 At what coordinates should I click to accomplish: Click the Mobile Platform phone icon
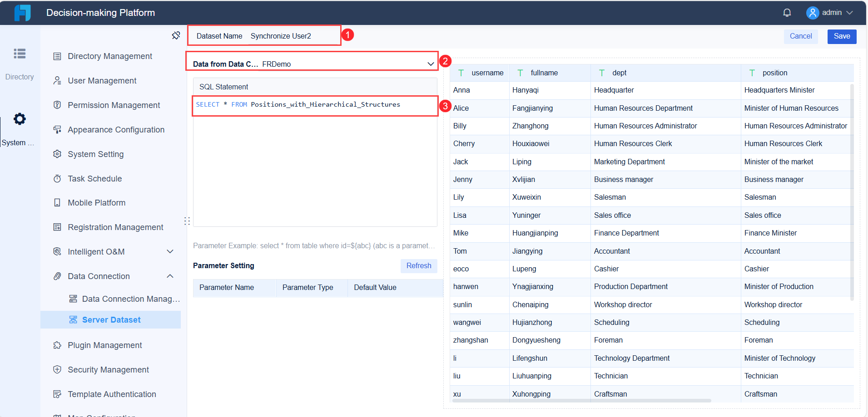57,202
